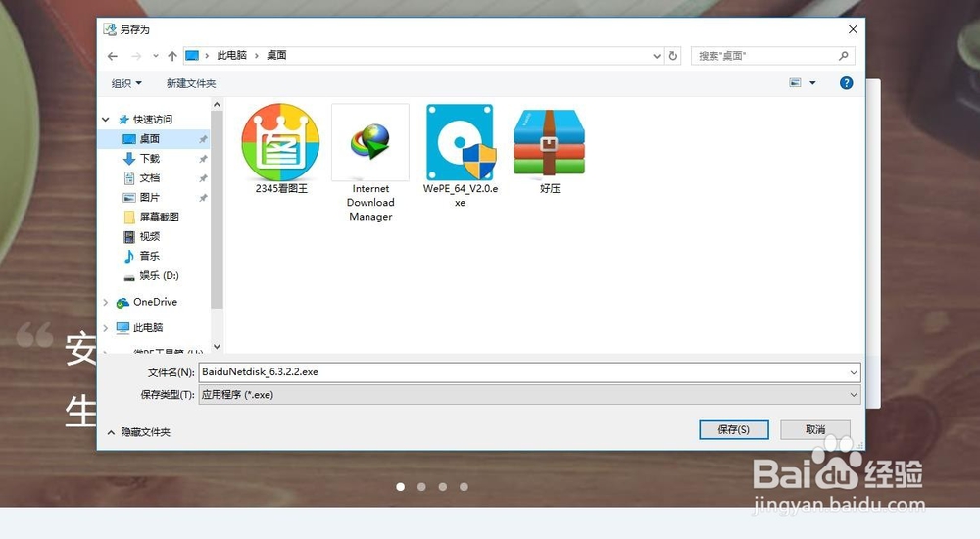The height and width of the screenshot is (539, 980).
Task: Select the first carousel dot on webpage
Action: [x=401, y=486]
